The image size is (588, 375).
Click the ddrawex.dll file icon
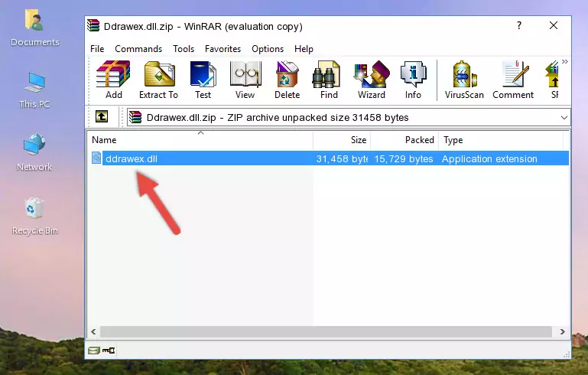pos(96,158)
